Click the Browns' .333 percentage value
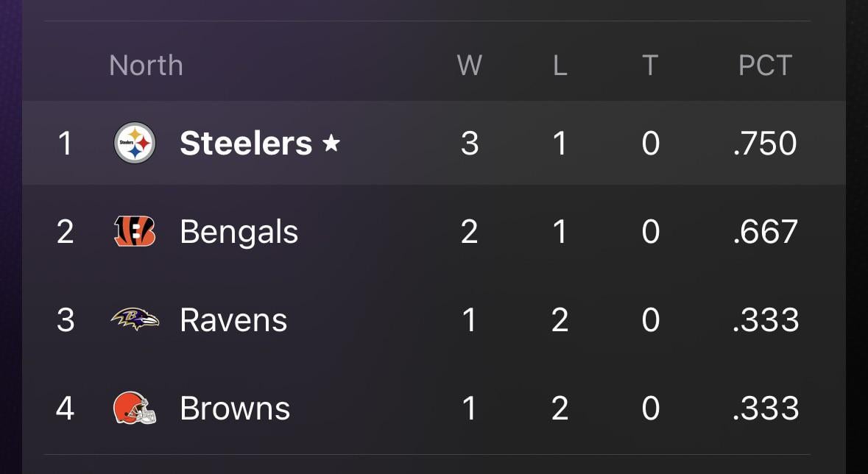Image resolution: width=868 pixels, height=474 pixels. click(765, 408)
